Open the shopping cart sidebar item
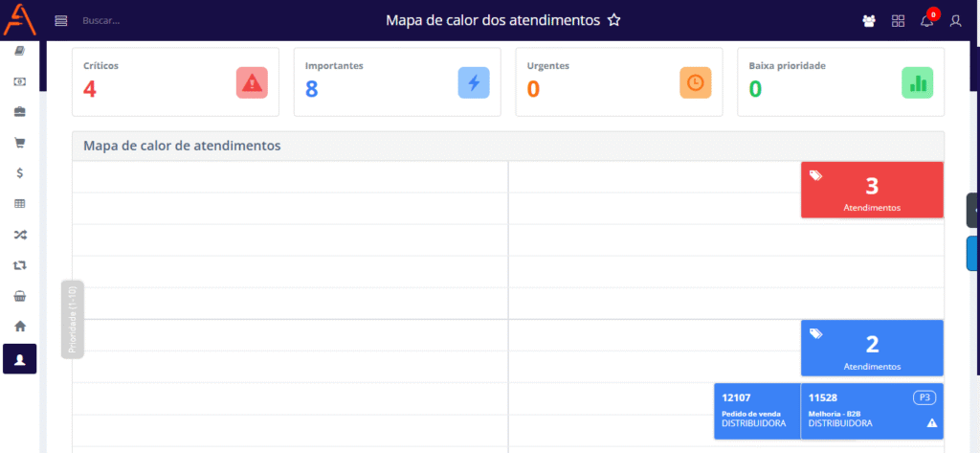This screenshot has width=980, height=453. click(x=19, y=143)
